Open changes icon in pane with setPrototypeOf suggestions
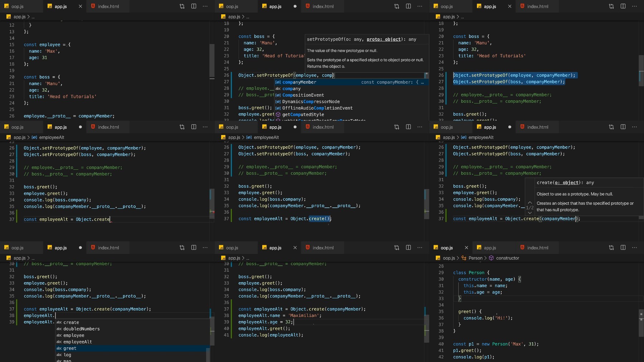Screen dimensions: 644x362 [x=397, y=6]
